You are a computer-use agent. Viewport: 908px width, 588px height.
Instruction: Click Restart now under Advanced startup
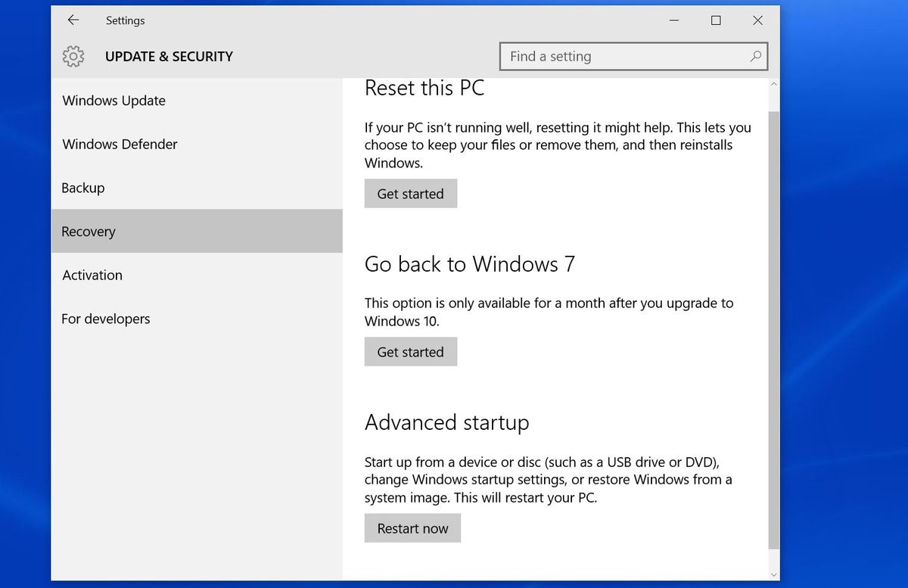pos(412,527)
